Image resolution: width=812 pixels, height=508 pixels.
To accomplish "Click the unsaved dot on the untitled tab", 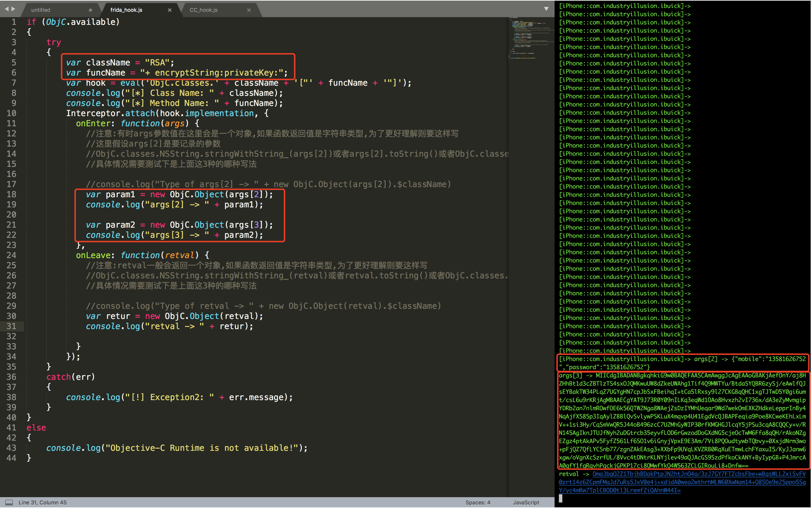I will (90, 10).
